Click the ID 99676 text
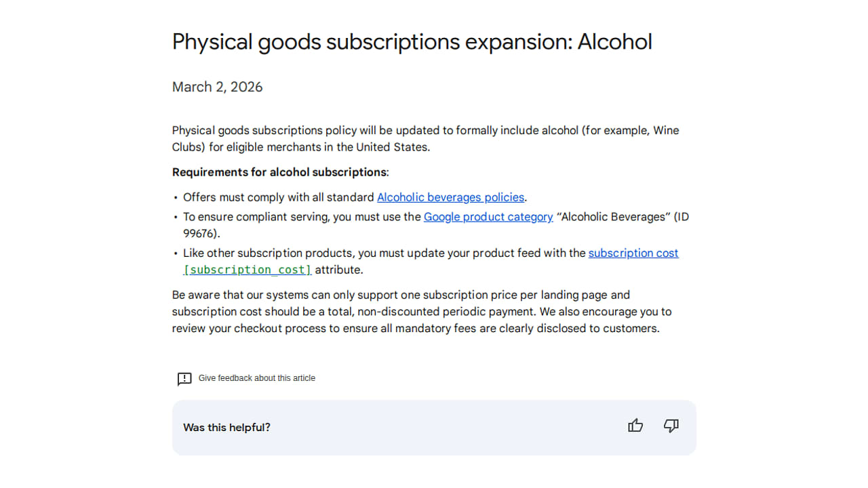 click(201, 234)
